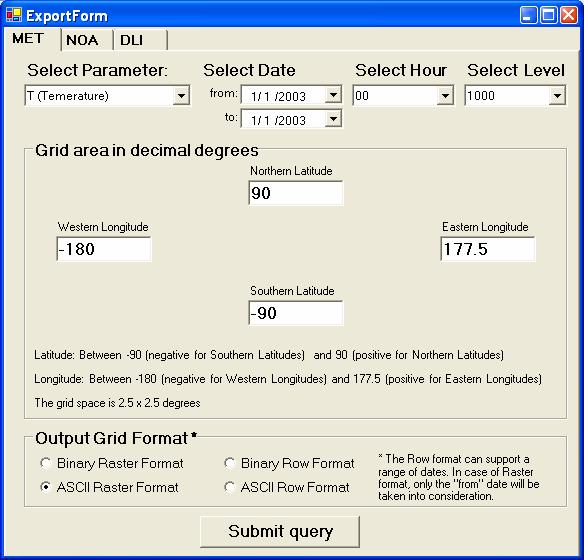Click the Row format footnote text
Image resolution: width=584 pixels, height=560 pixels.
tap(459, 477)
